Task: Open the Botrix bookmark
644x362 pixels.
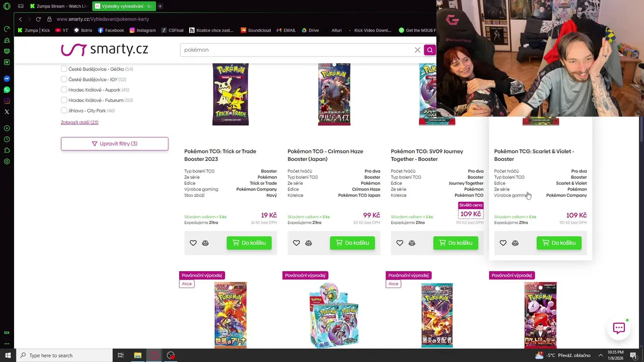Action: pyautogui.click(x=83, y=30)
